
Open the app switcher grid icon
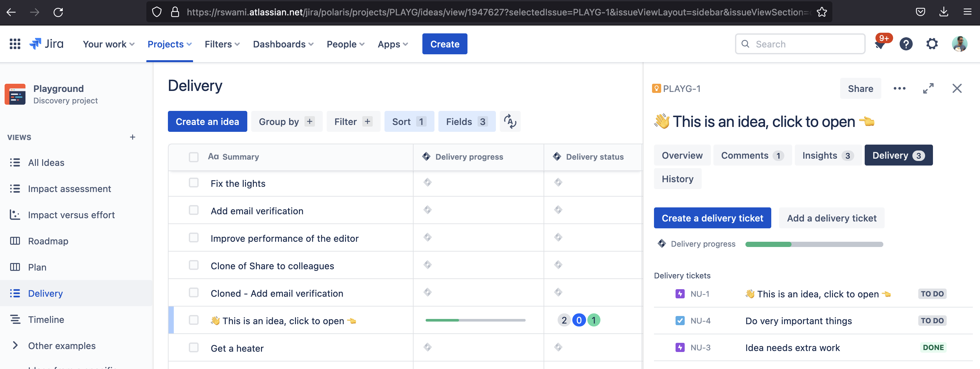pyautogui.click(x=15, y=44)
